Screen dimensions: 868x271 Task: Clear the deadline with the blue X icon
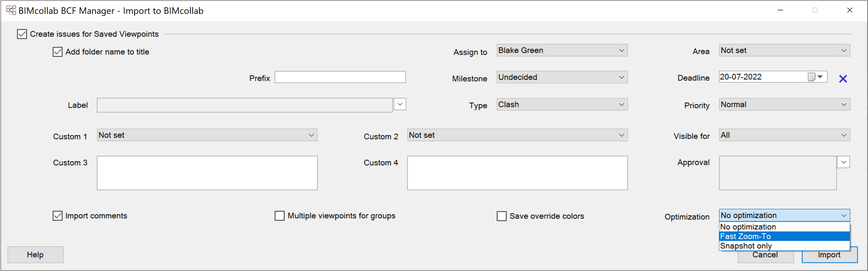click(843, 78)
